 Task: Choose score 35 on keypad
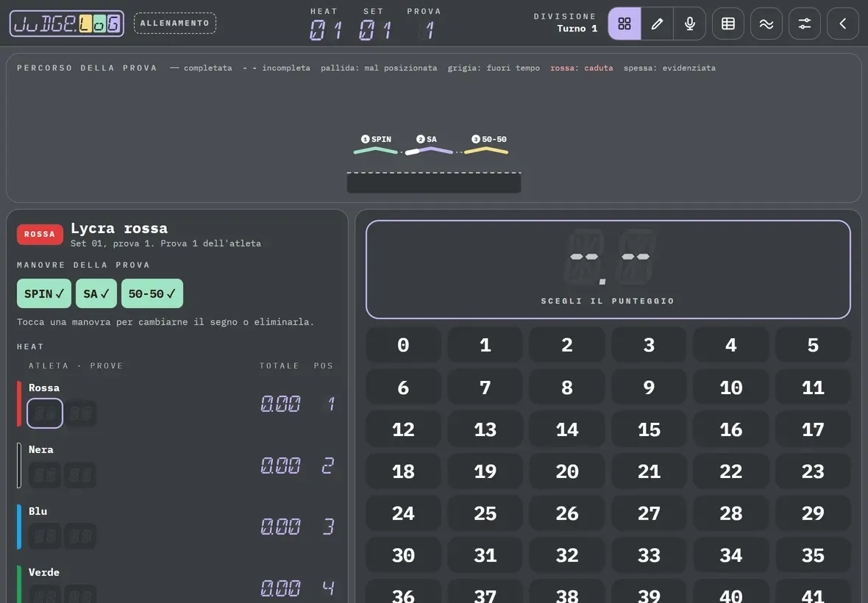(x=813, y=555)
